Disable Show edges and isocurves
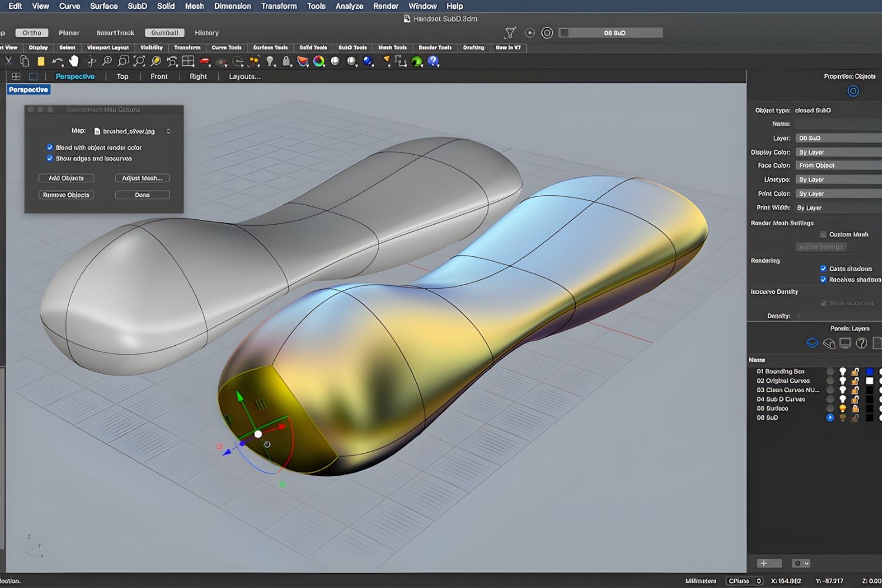The height and width of the screenshot is (588, 882). click(49, 158)
